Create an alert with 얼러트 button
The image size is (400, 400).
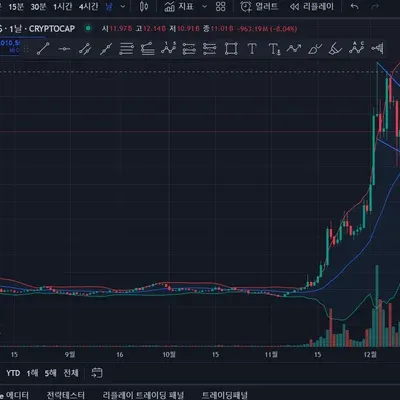[259, 7]
